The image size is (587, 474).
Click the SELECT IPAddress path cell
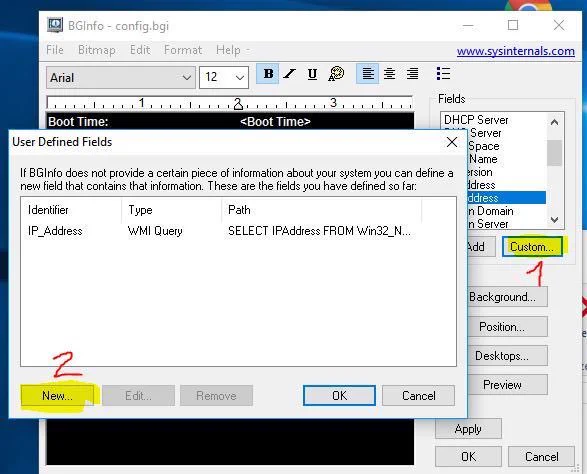click(319, 231)
